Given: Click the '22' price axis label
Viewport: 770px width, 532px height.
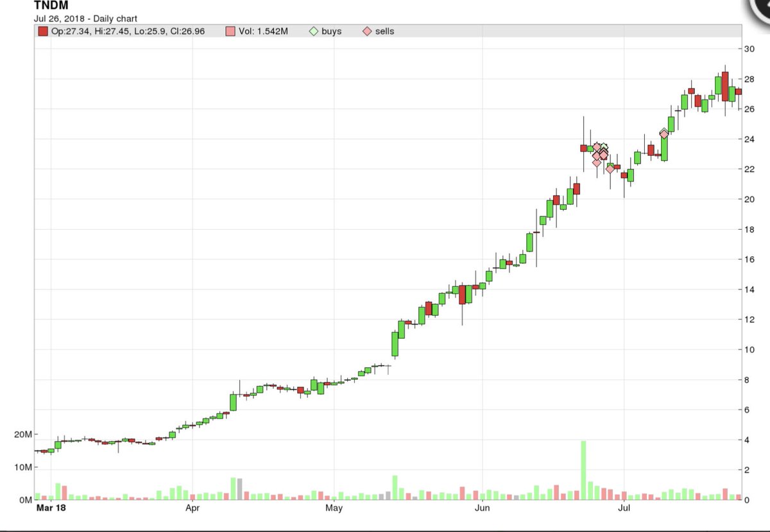Looking at the screenshot, I should 749,169.
